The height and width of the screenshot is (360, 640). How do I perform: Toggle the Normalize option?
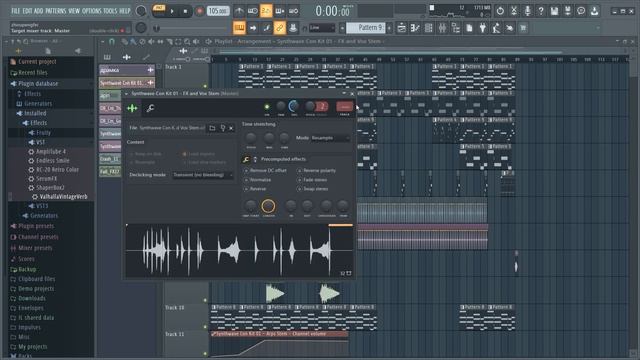coord(258,180)
